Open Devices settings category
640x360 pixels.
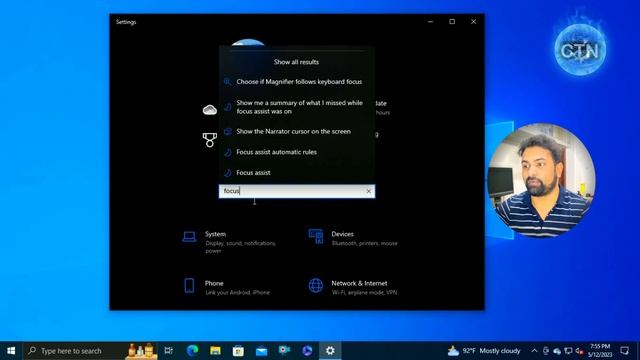(354, 238)
